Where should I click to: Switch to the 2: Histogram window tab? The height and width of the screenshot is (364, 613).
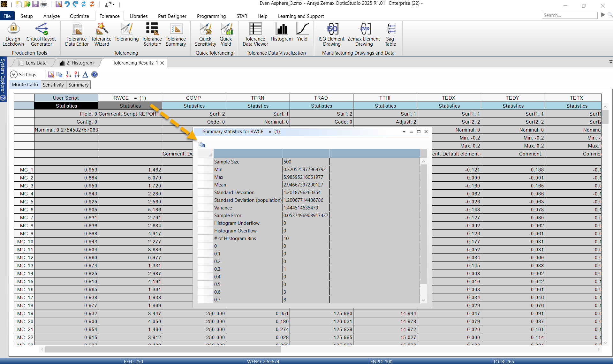80,63
